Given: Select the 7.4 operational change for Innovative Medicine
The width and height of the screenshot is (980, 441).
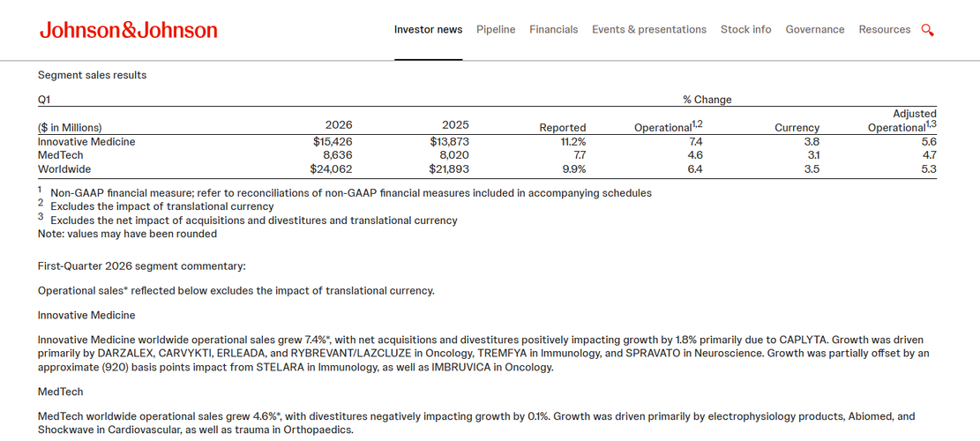Looking at the screenshot, I should coord(695,142).
